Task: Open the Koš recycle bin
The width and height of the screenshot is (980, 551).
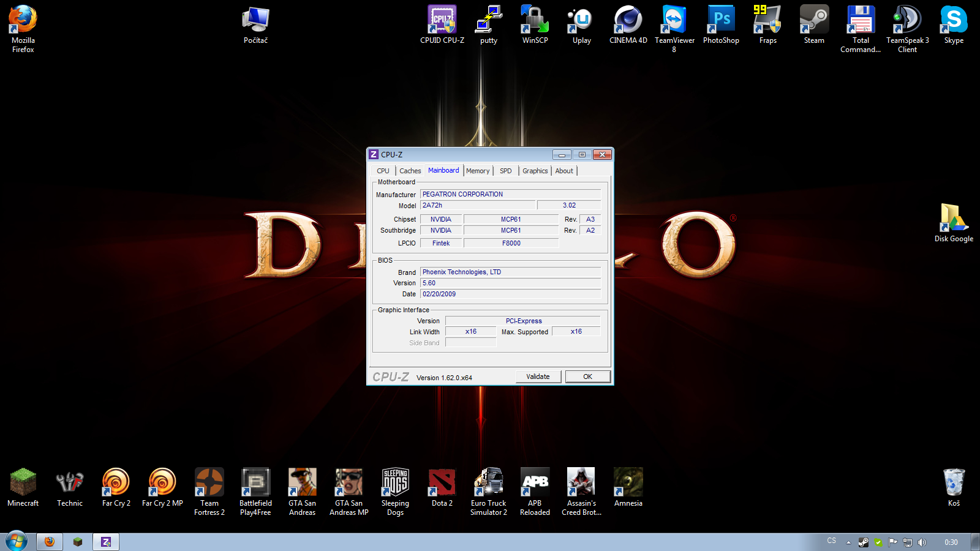Action: pos(954,484)
